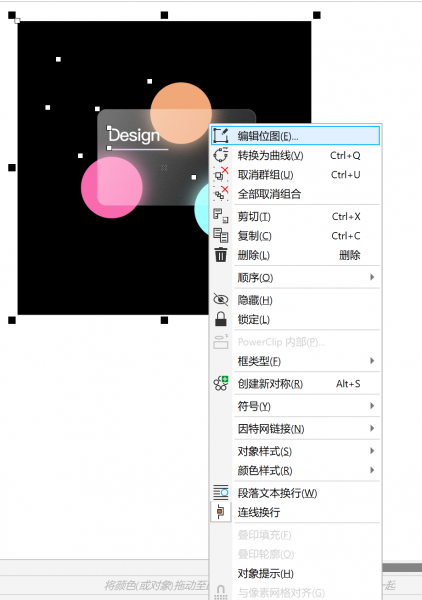The image size is (422, 600).
Task: Click the bottom-left selection handle
Action: [12, 320]
